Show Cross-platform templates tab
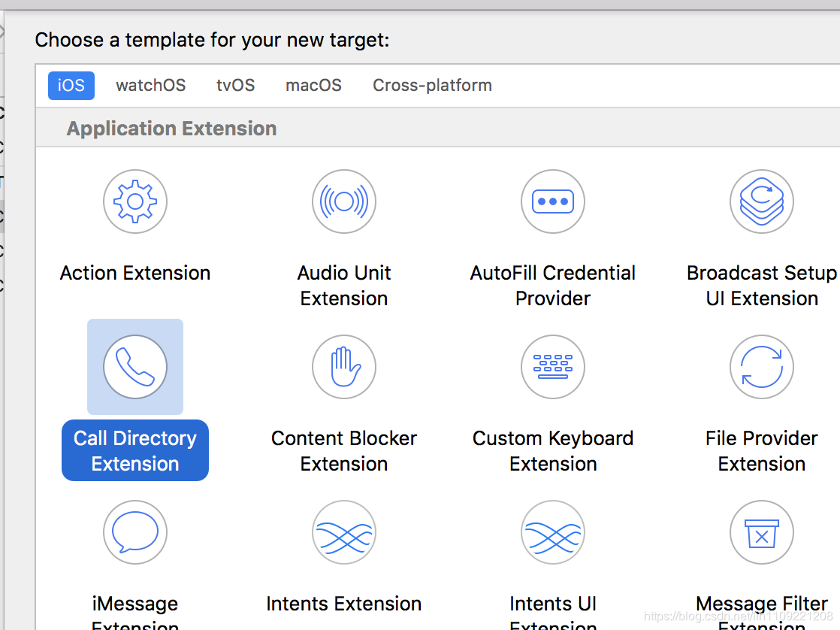Viewport: 840px width, 630px height. click(432, 85)
